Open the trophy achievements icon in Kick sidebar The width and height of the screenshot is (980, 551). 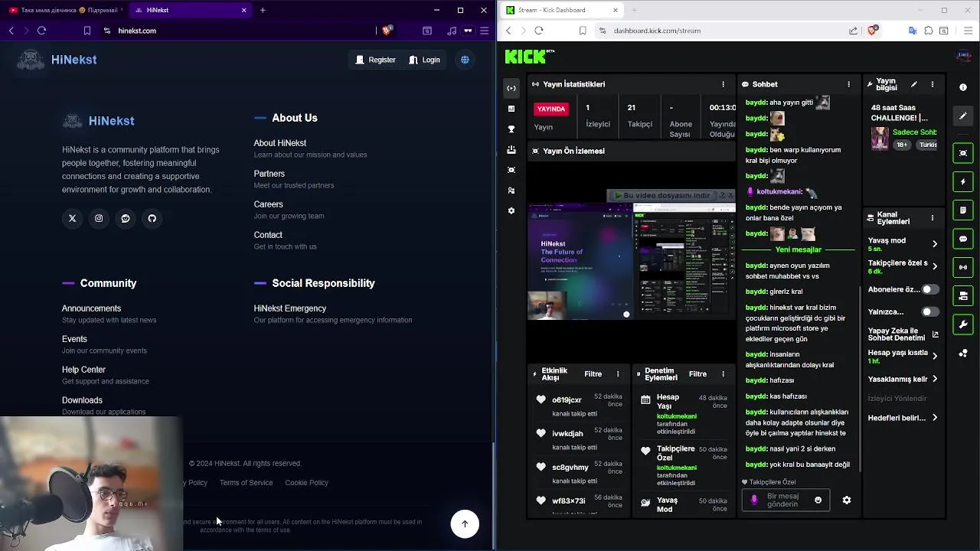click(x=511, y=129)
